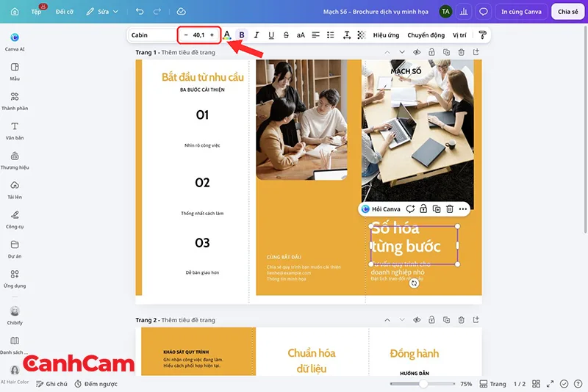This screenshot has height=392, width=588.
Task: Move Trang 2 up with chevron
Action: tap(387, 320)
